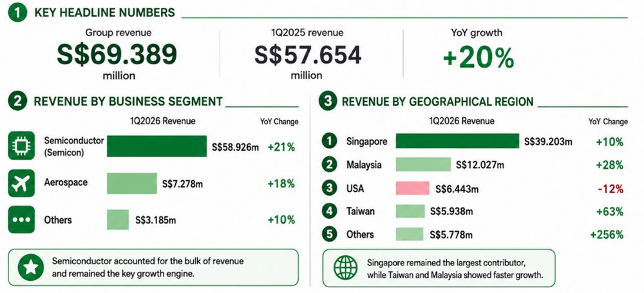Click the S$5.938m value

pos(451,212)
